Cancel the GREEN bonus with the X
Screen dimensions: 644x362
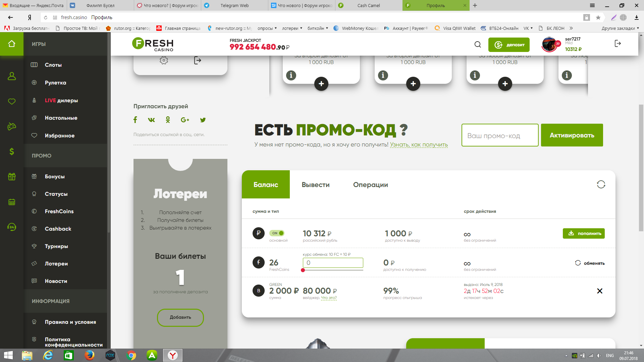coord(600,291)
